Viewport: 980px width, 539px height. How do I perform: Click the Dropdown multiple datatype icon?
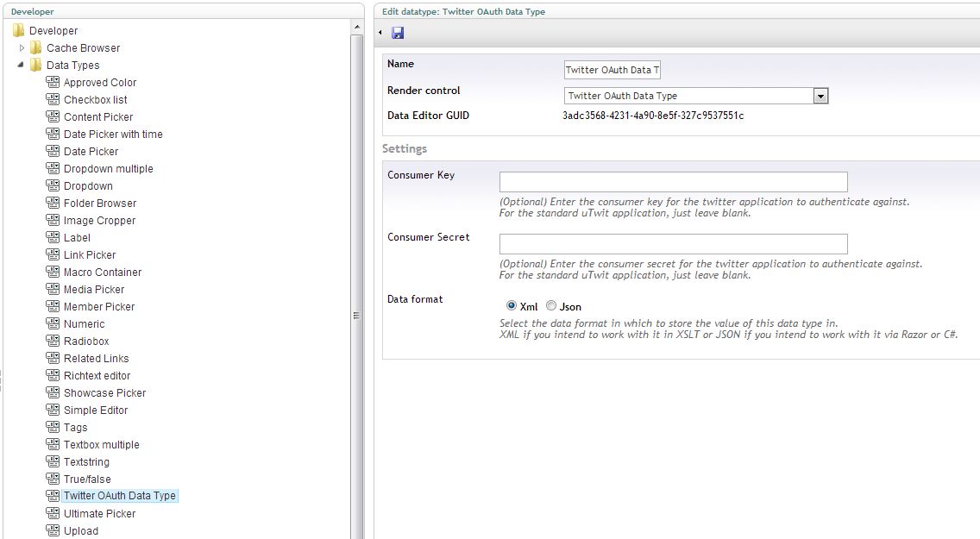pos(53,168)
